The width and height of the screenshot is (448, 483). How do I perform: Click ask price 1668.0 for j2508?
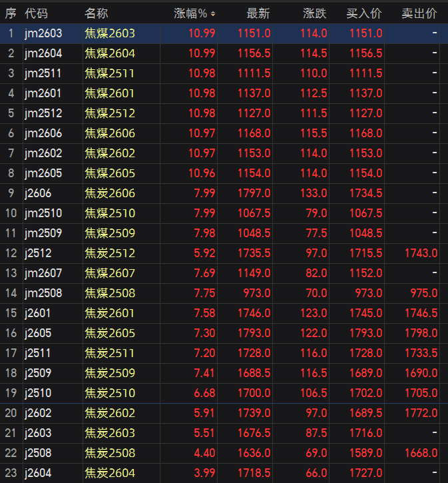(x=421, y=453)
